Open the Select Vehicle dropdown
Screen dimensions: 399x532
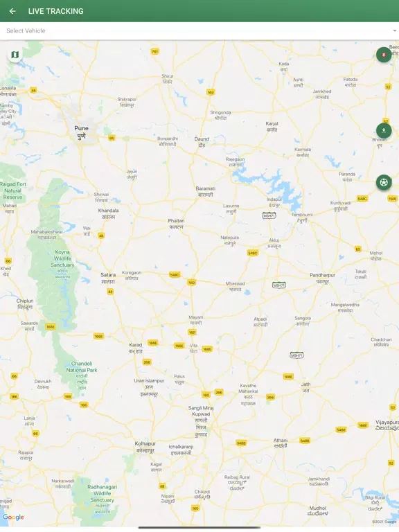pos(199,31)
